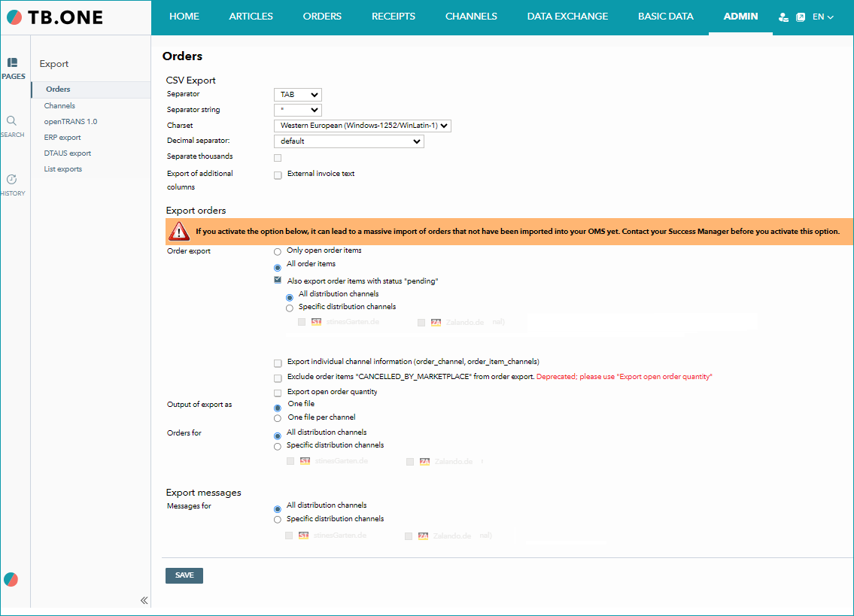Choose Specific distribution channels under Messages for
The width and height of the screenshot is (854, 616).
tap(278, 520)
